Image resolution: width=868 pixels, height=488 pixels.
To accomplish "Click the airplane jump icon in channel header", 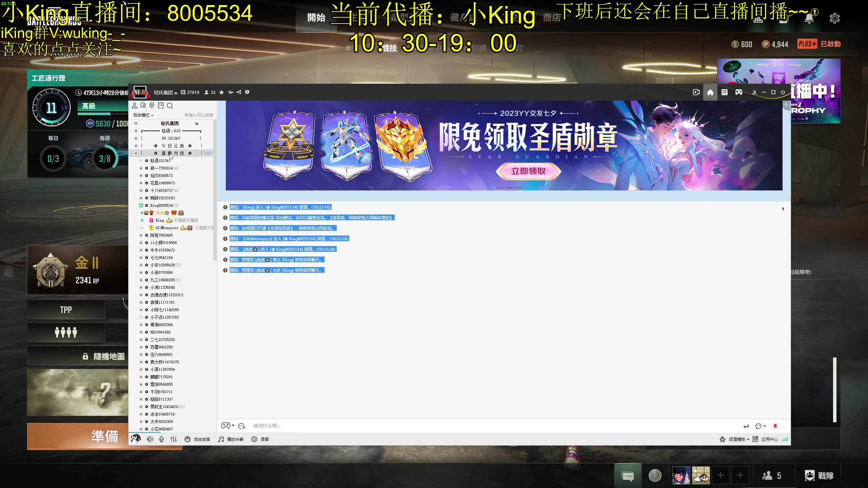I will (x=231, y=92).
